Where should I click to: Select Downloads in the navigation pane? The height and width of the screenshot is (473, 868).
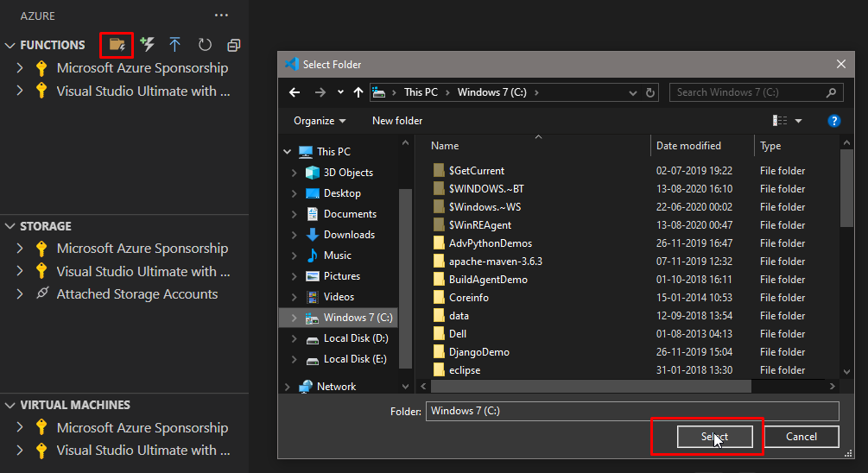point(349,235)
